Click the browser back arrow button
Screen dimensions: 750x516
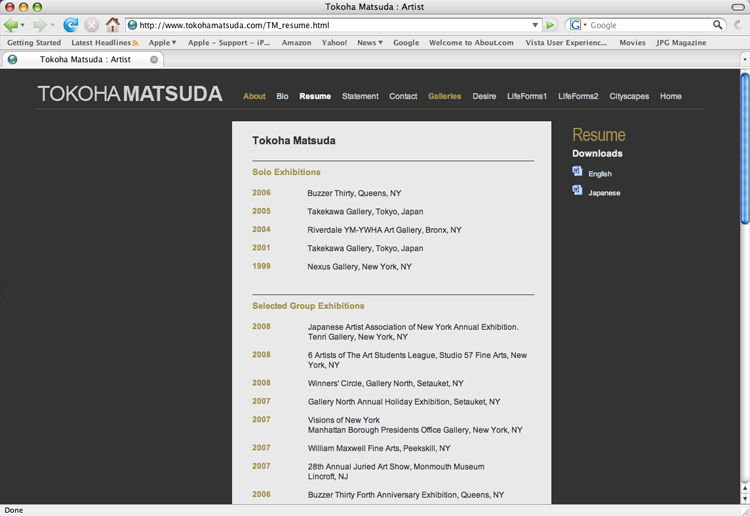pos(13,25)
